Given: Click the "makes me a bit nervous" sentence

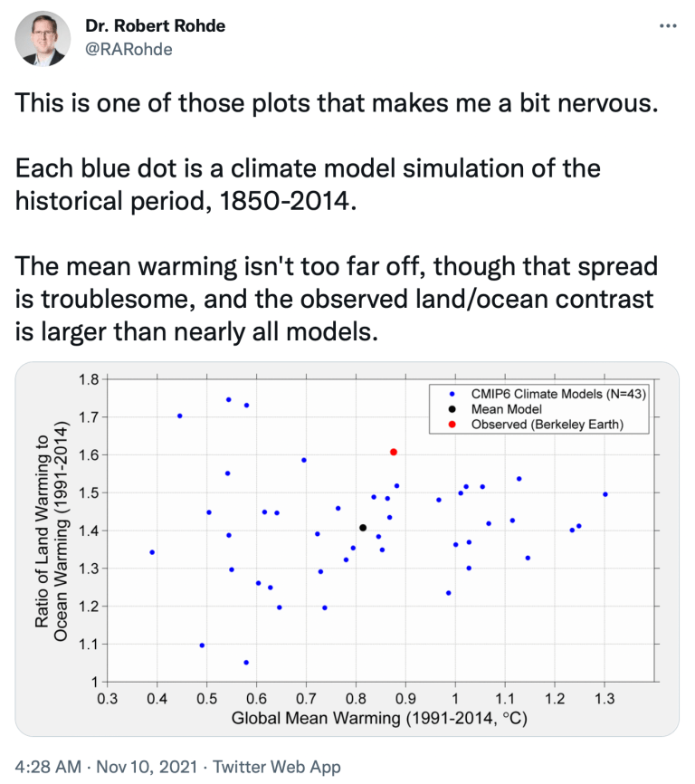Looking at the screenshot, I should coord(332,101).
